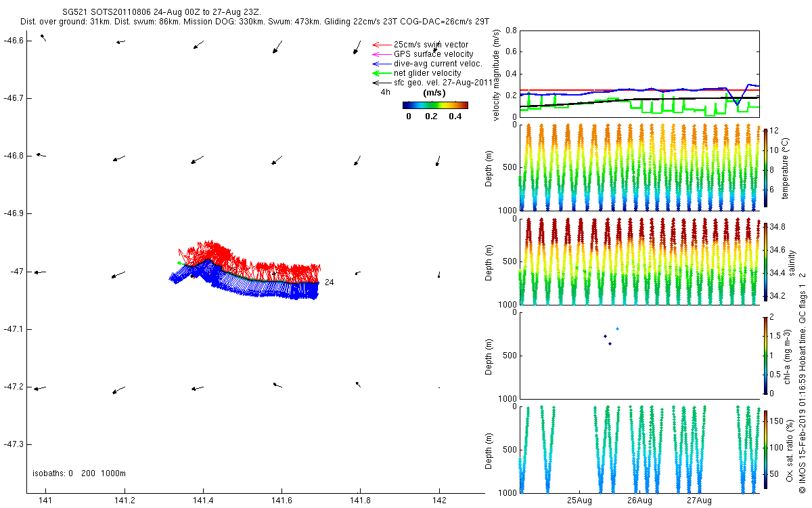
Task: Click the '-47' latitude tick label
Action: click(x=18, y=272)
